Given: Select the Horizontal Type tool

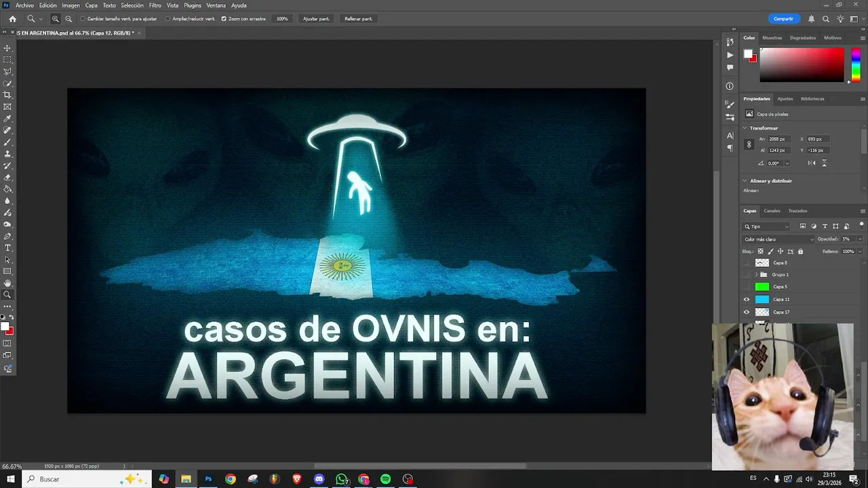Looking at the screenshot, I should [x=7, y=248].
